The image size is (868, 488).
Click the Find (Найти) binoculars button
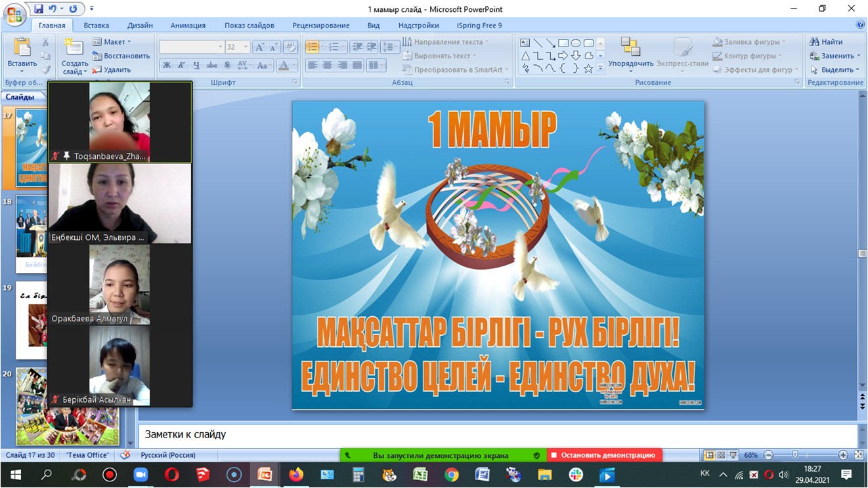click(x=826, y=42)
